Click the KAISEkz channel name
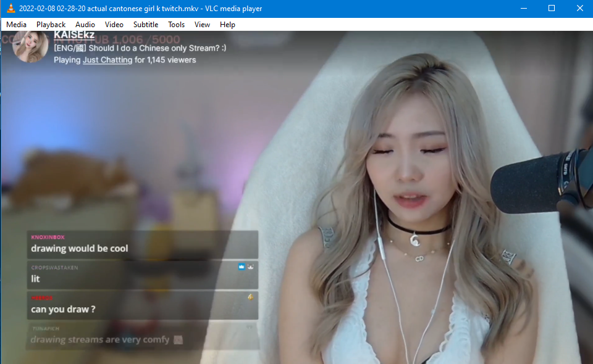 (x=74, y=35)
